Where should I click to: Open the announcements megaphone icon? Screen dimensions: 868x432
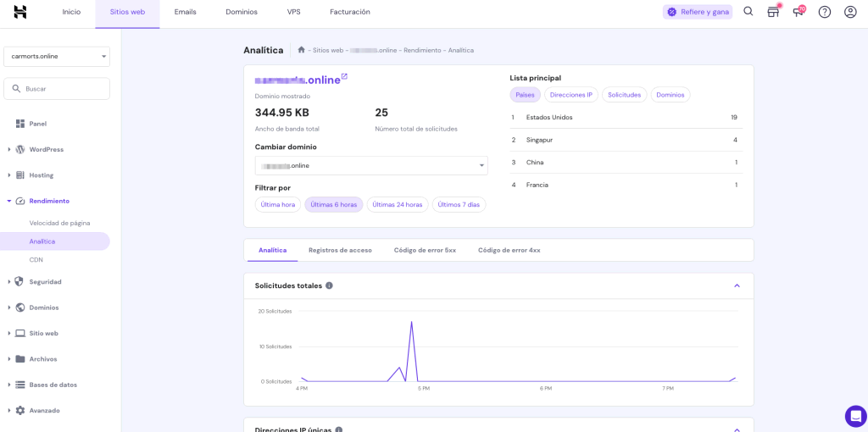[x=798, y=12]
